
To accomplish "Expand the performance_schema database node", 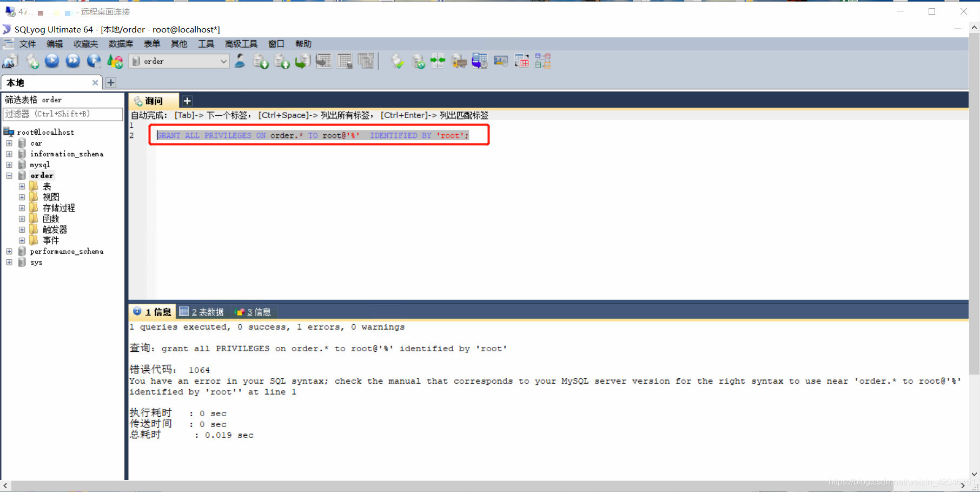I will click(x=9, y=252).
